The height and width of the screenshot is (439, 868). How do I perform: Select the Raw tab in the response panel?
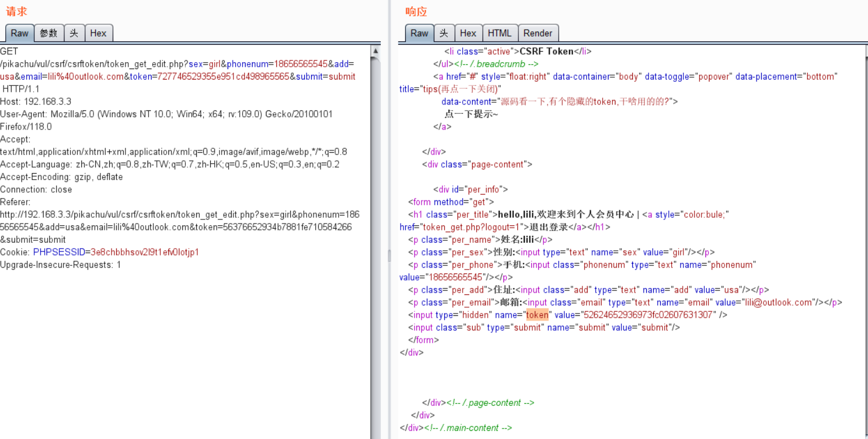[419, 33]
